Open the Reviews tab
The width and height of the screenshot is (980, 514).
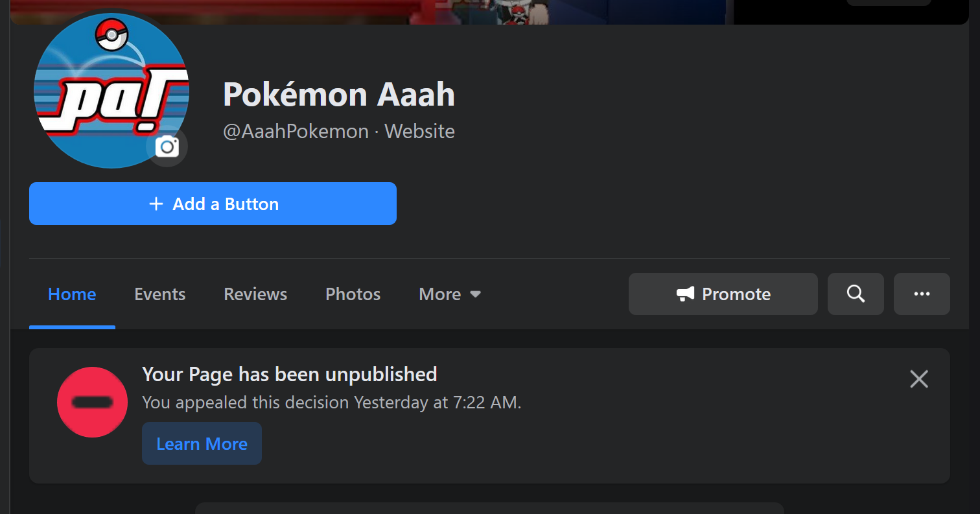click(x=255, y=294)
